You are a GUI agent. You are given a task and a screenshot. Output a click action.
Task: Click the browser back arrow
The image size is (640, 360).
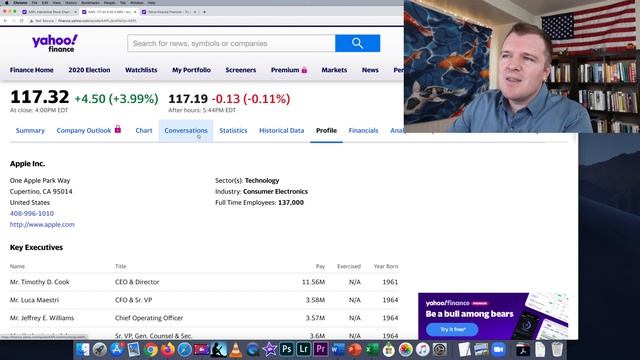pos(5,20)
